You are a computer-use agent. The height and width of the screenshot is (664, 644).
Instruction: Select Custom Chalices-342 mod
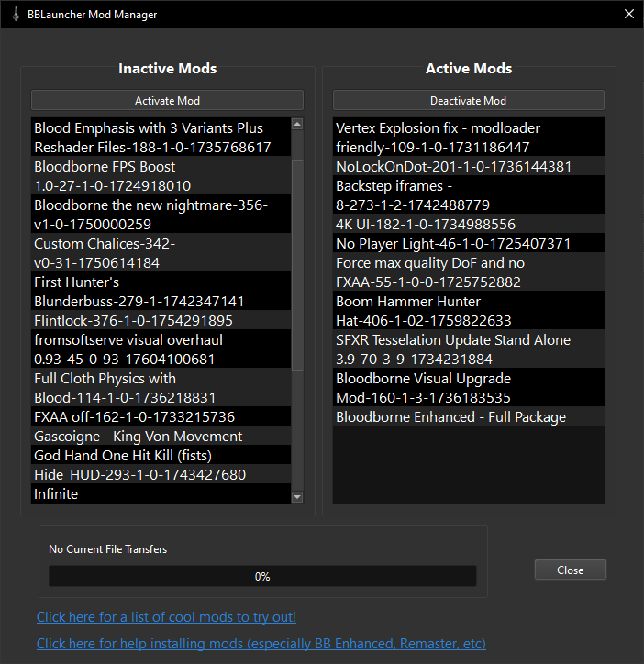(x=161, y=253)
